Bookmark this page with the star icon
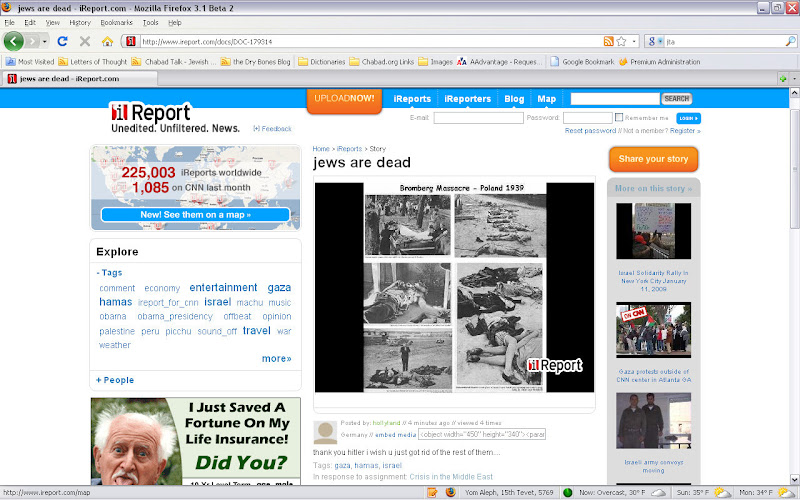This screenshot has height=500, width=800. pyautogui.click(x=621, y=41)
